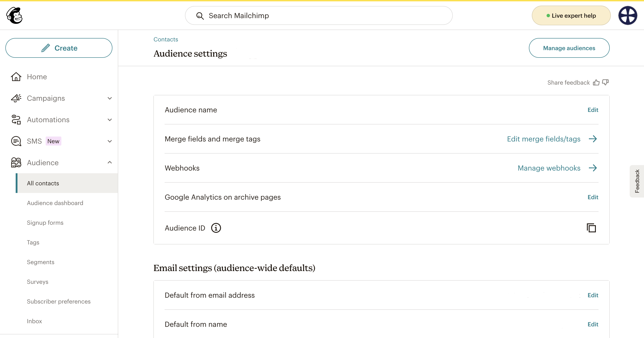Click the Audience settings heading

[190, 54]
